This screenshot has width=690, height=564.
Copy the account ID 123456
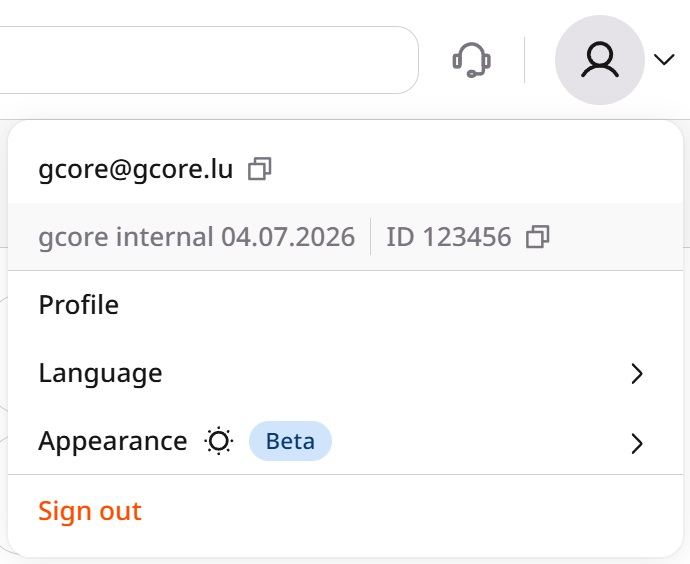click(538, 237)
